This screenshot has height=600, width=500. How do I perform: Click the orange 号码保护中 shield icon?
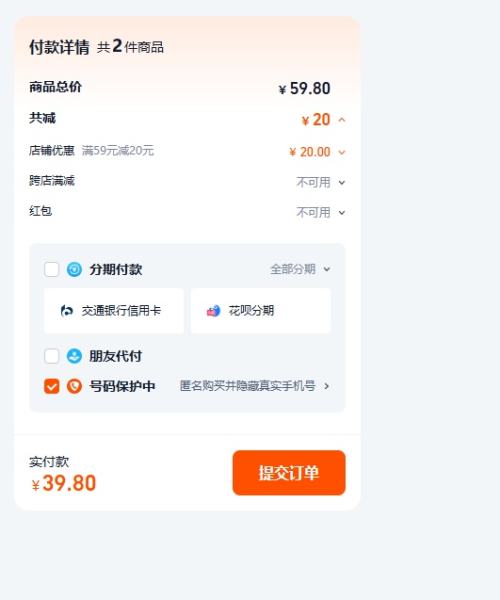(x=74, y=386)
